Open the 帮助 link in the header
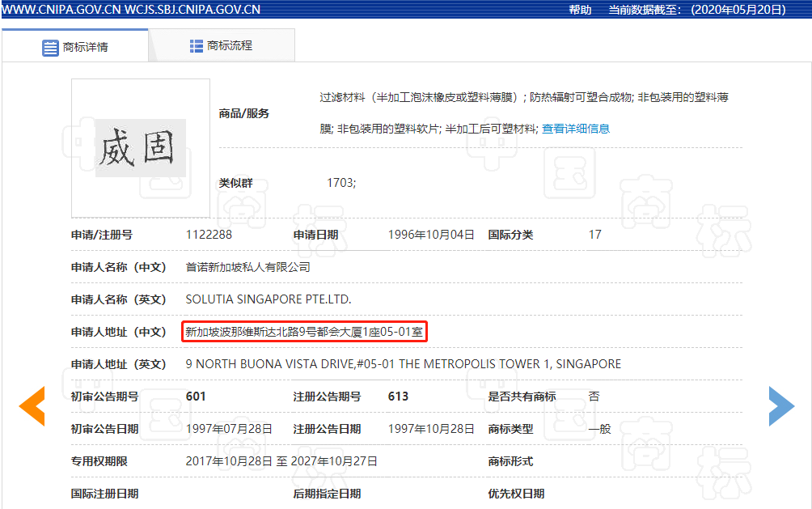 click(x=580, y=10)
